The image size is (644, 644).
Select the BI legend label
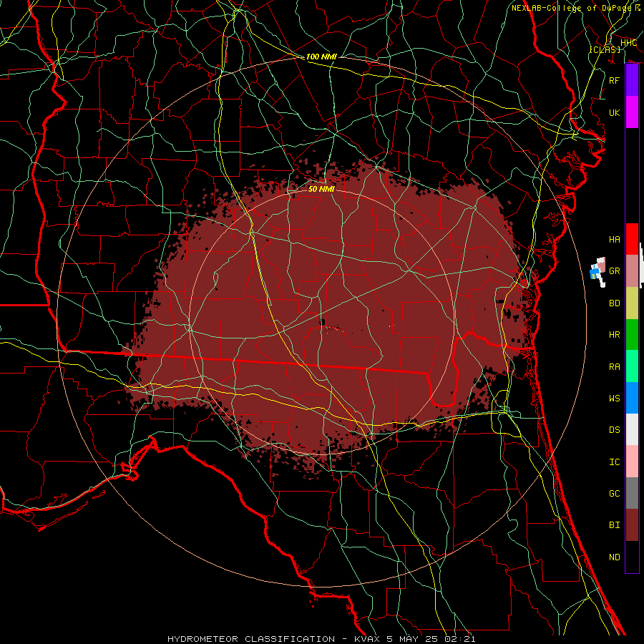pyautogui.click(x=615, y=525)
